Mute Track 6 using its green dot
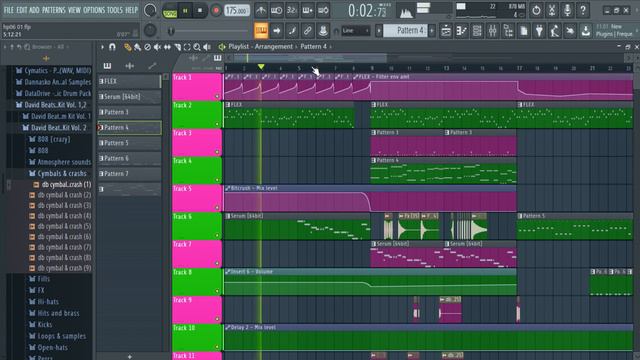Viewport: 640px width, 360px height. coord(217,236)
